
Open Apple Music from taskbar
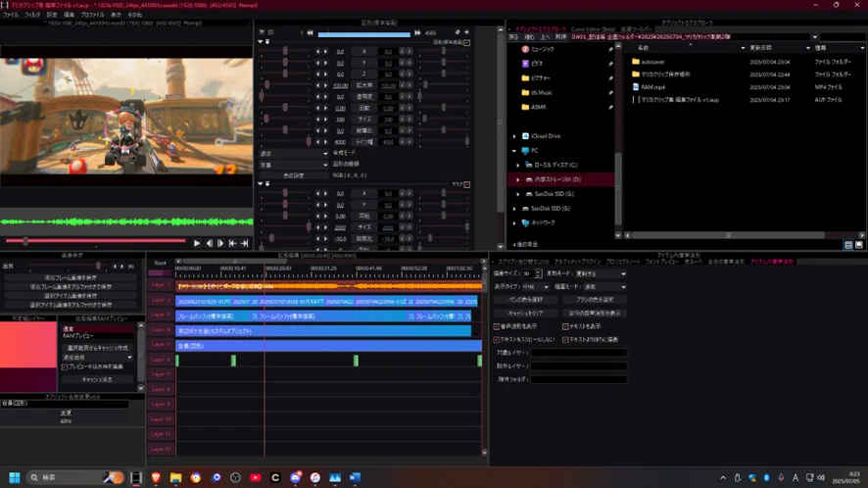(315, 477)
